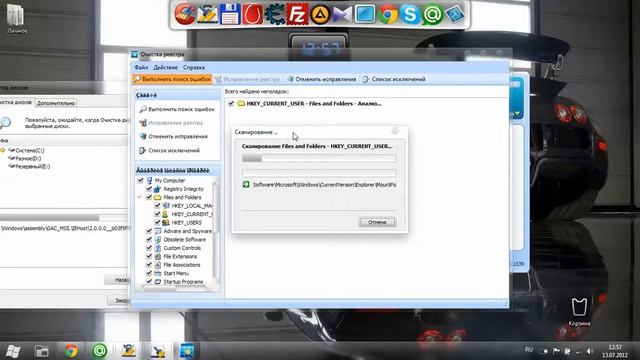This screenshot has width=640, height=360.
Task: Click the lower scanning progress bar
Action: click(x=319, y=173)
